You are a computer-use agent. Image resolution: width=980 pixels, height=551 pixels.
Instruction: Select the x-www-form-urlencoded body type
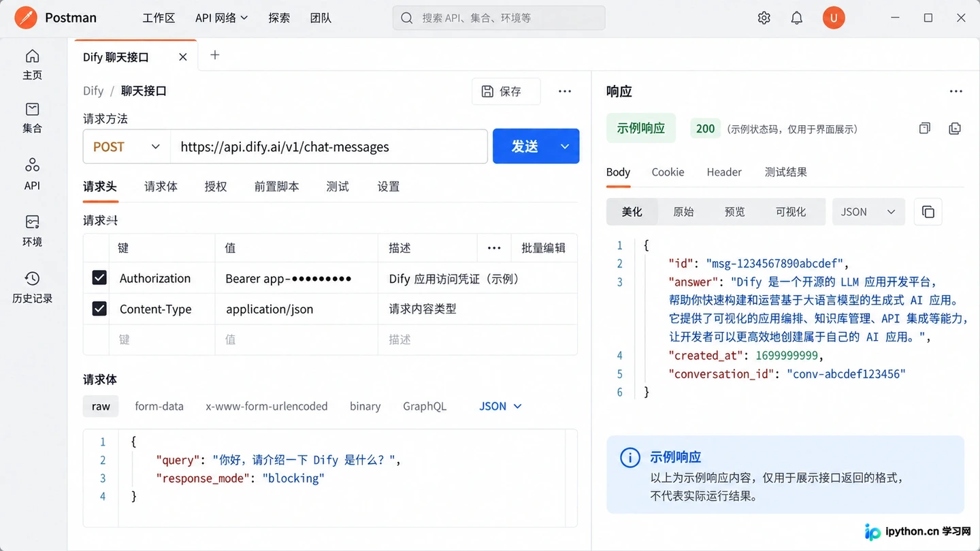pyautogui.click(x=267, y=406)
